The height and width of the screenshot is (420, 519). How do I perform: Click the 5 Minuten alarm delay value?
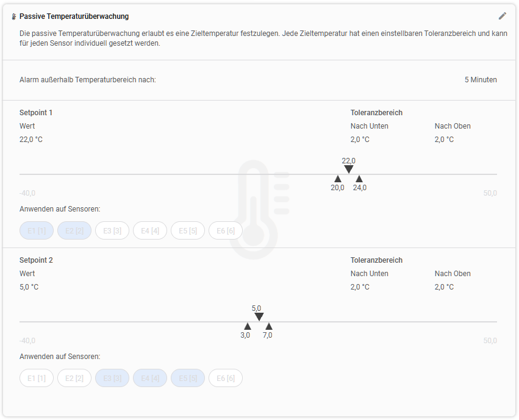tap(481, 80)
